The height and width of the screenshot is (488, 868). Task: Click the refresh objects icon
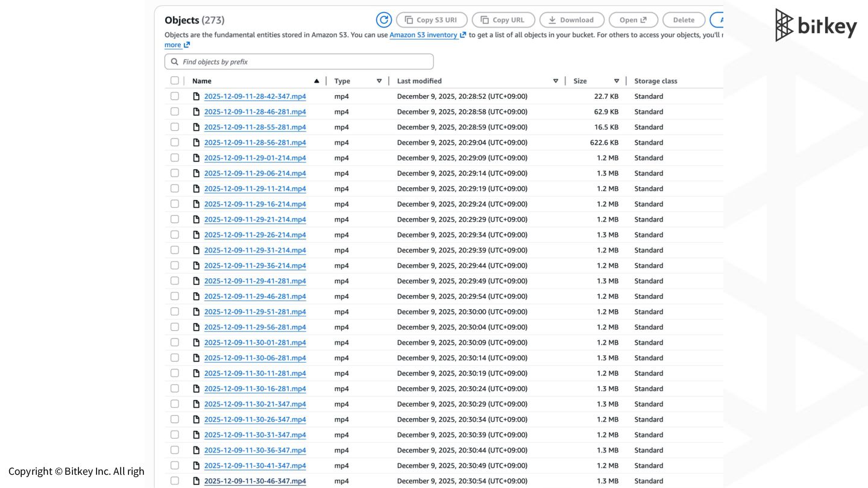pyautogui.click(x=384, y=20)
